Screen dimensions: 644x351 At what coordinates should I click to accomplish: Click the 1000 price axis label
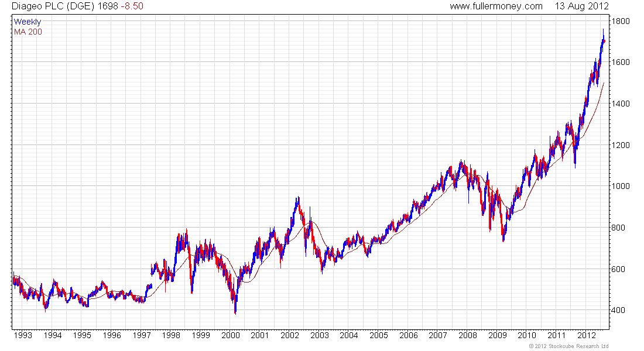point(620,186)
